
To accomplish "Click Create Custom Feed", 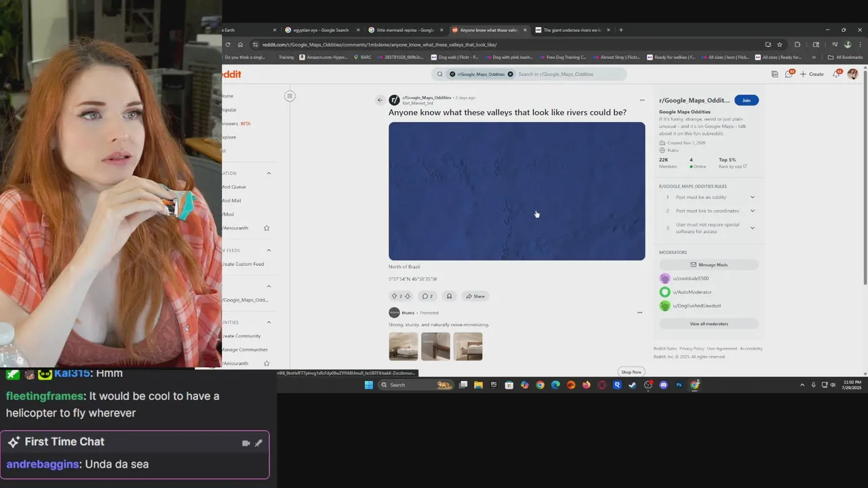I will [243, 264].
